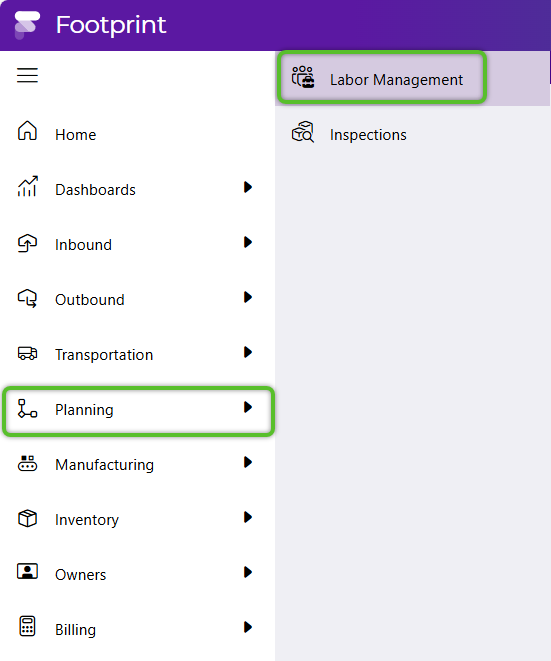Expand the Inventory submenu arrow
Viewport: 551px width, 661px height.
pos(248,517)
